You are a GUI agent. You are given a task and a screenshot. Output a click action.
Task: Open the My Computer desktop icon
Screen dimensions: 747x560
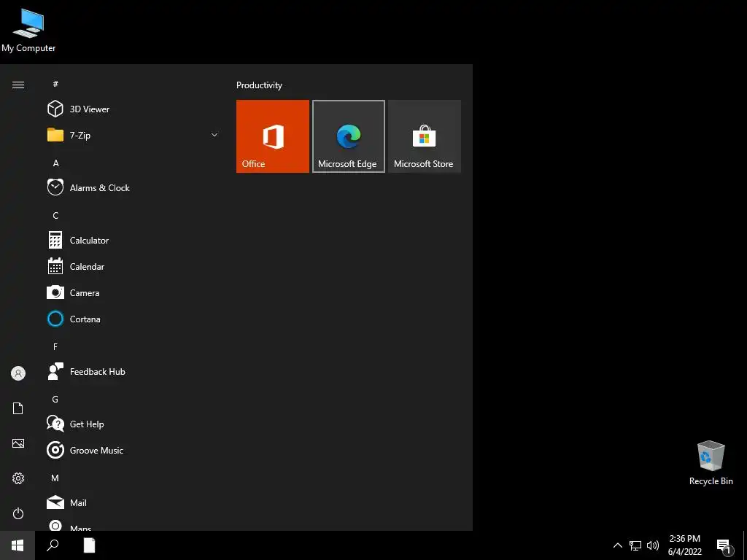(28, 30)
